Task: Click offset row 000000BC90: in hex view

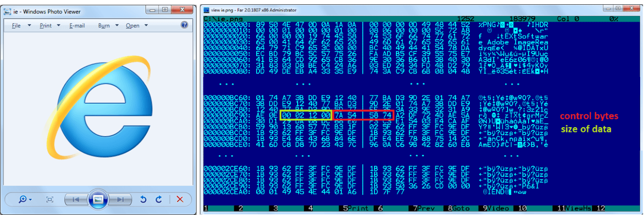Action: [x=227, y=116]
